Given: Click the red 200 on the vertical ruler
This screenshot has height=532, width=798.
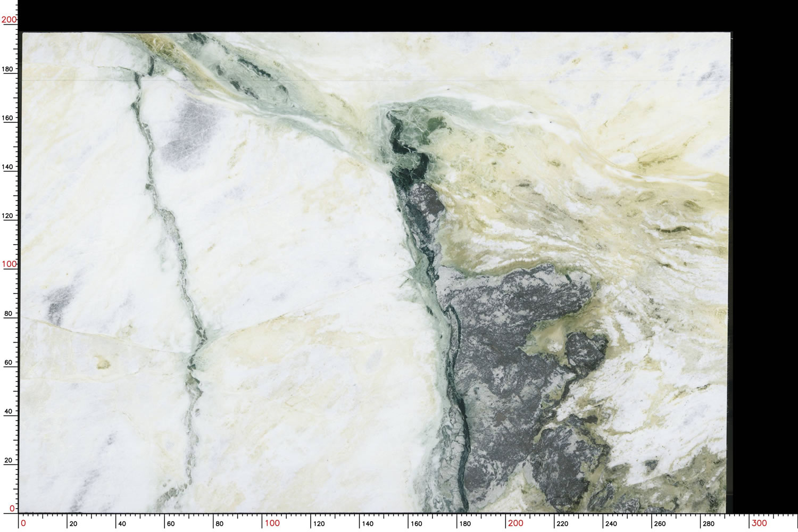Looking at the screenshot, I should pyautogui.click(x=9, y=20).
